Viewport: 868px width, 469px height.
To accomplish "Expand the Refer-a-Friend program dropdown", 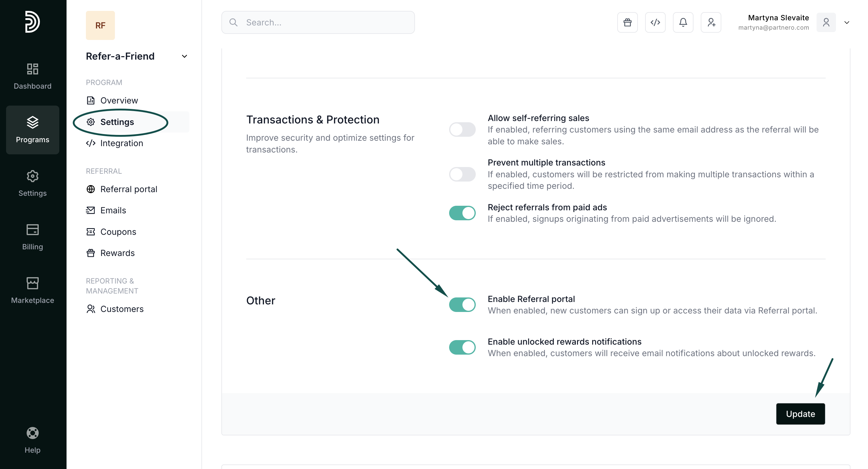I will click(184, 56).
